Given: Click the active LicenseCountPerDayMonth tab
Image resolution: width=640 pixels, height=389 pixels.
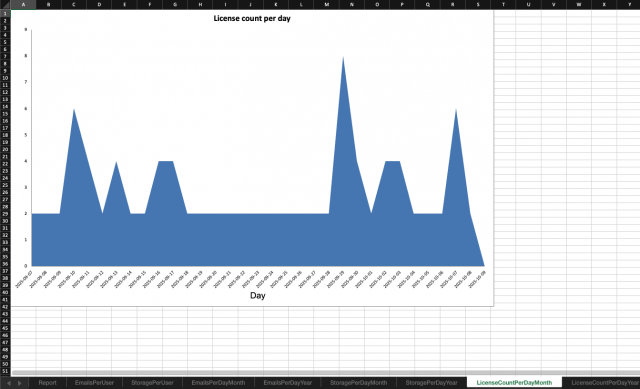Looking at the screenshot, I should [x=514, y=383].
